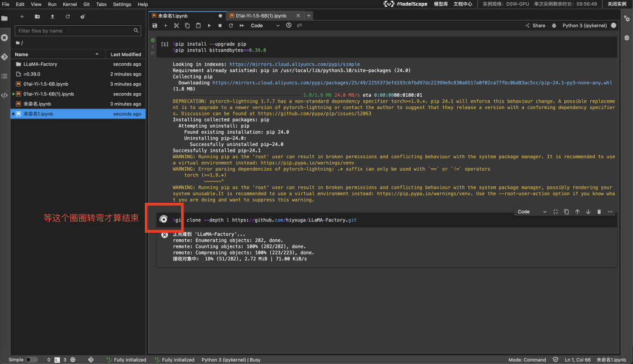This screenshot has width=633, height=364.
Task: Click the kernel status Python 3 | Busy text
Action: 231,359
